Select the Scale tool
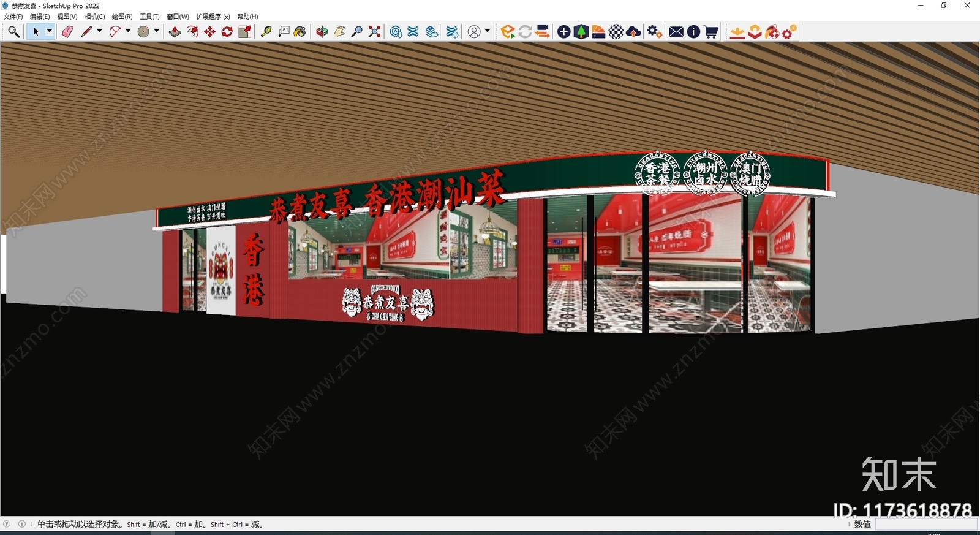 (244, 32)
